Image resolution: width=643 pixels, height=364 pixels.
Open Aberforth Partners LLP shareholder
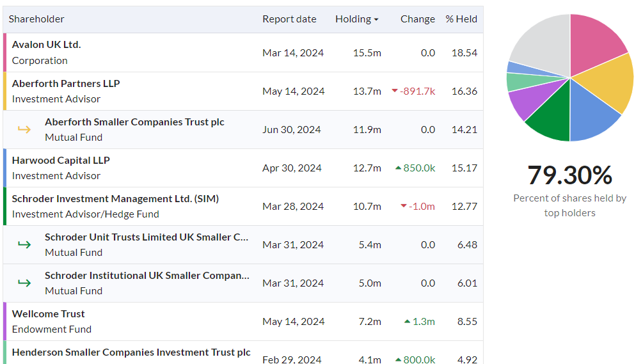pyautogui.click(x=66, y=84)
